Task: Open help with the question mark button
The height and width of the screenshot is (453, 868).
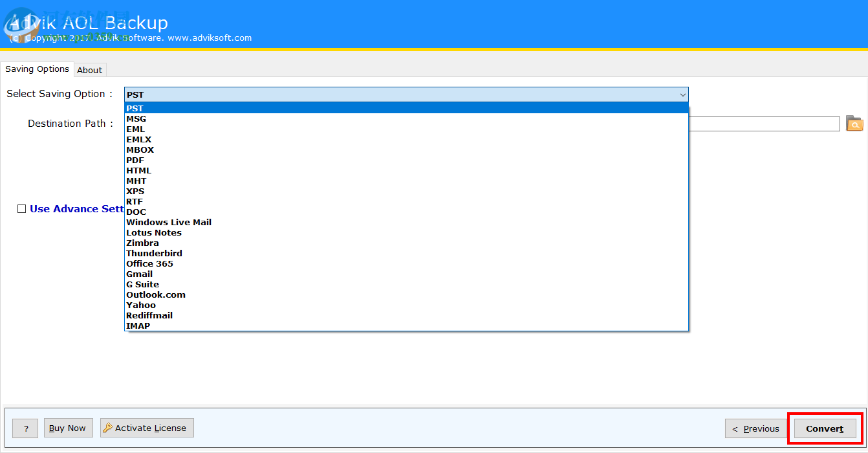Action: coord(25,428)
